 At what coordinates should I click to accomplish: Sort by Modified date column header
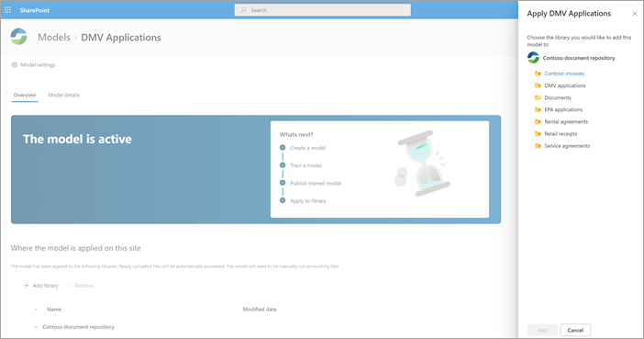click(x=260, y=310)
